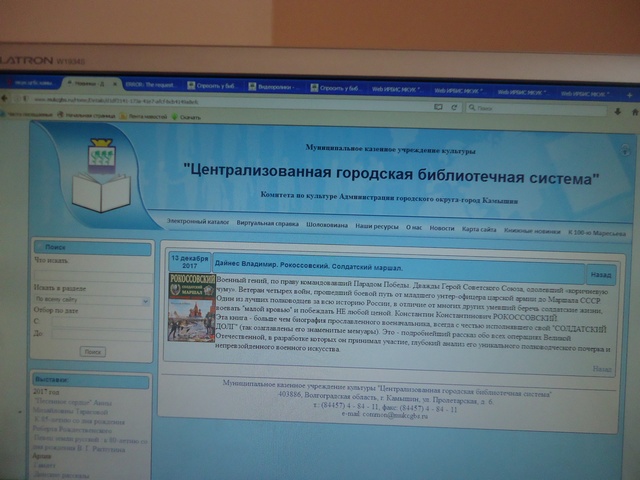Switch to Видеоролики tab

point(274,87)
